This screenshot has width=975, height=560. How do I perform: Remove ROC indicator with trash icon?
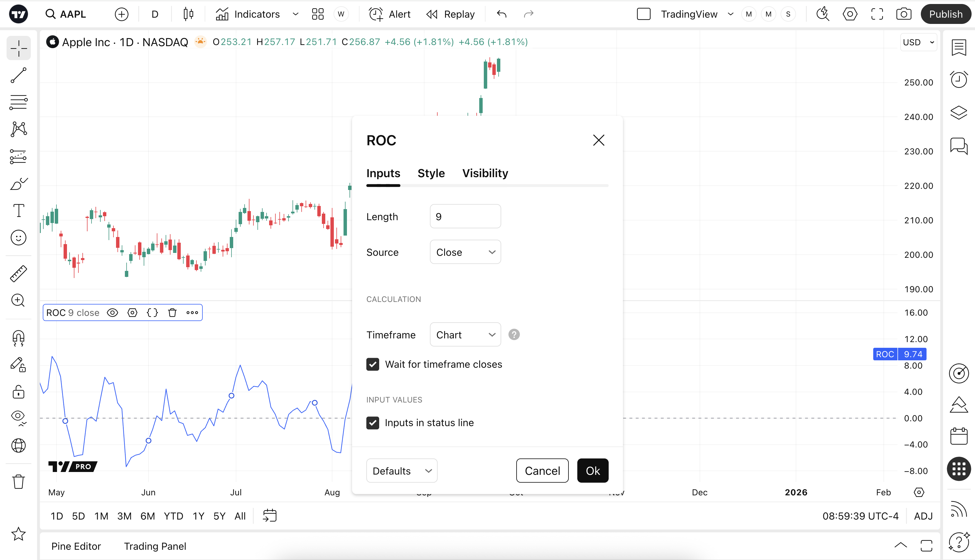[x=172, y=313]
